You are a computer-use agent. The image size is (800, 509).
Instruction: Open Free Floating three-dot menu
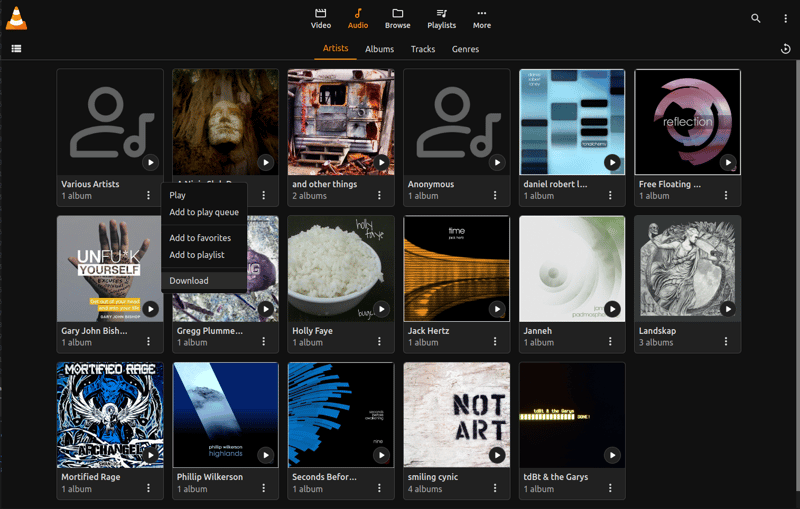coord(726,195)
